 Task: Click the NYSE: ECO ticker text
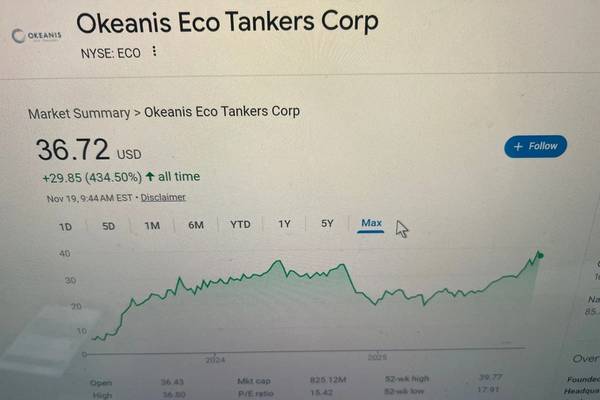[110, 53]
